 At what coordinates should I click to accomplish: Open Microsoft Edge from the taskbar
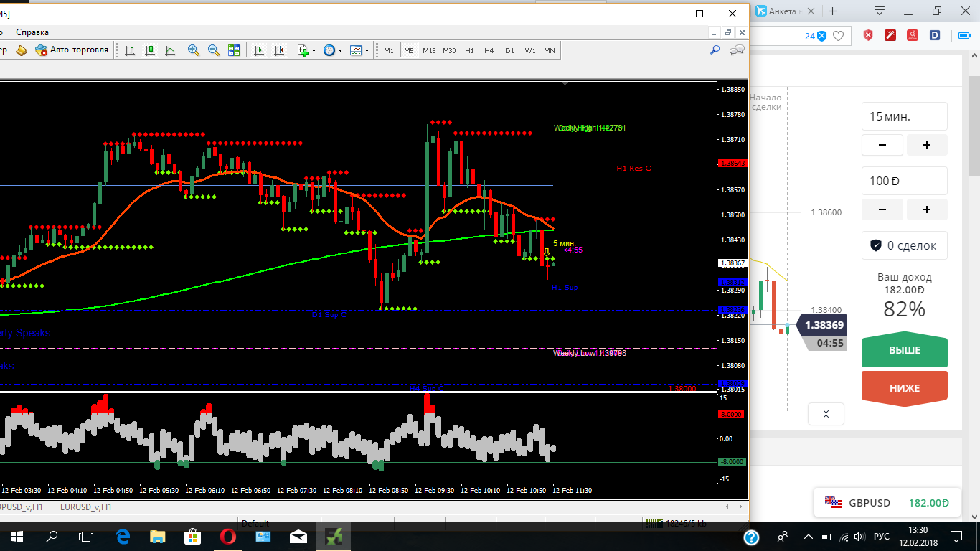click(x=122, y=537)
